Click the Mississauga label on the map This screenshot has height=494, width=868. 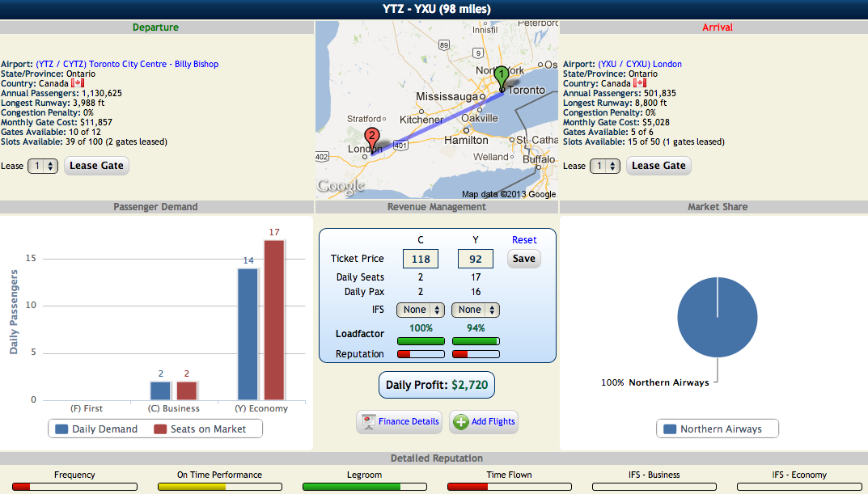coord(447,97)
